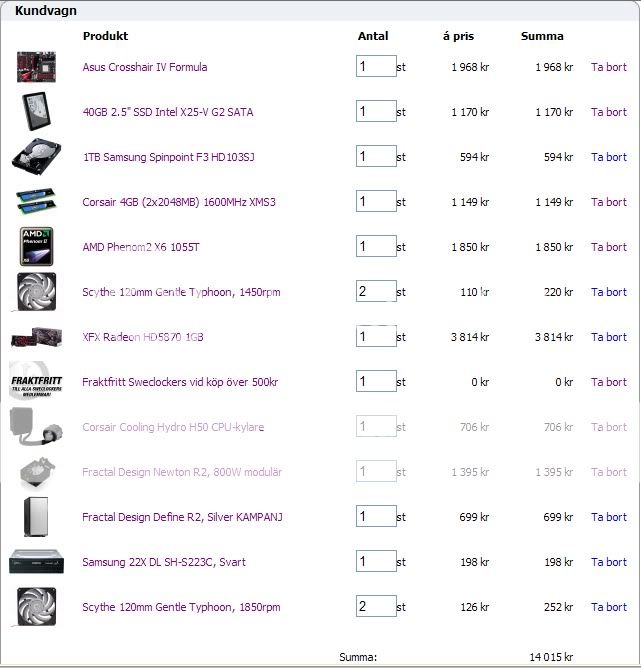Image resolution: width=641 pixels, height=668 pixels.
Task: Click the Samsung DVD drive product image
Action: [x=36, y=562]
